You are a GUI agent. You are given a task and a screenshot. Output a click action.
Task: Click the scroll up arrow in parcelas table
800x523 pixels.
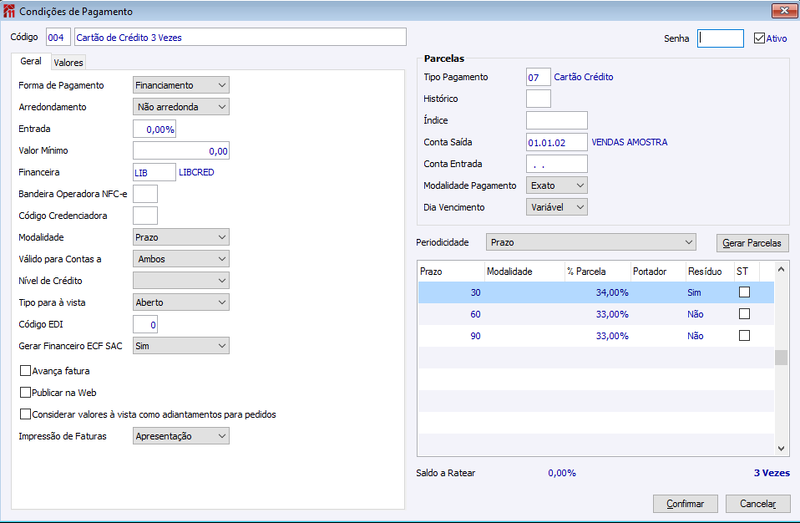click(781, 269)
